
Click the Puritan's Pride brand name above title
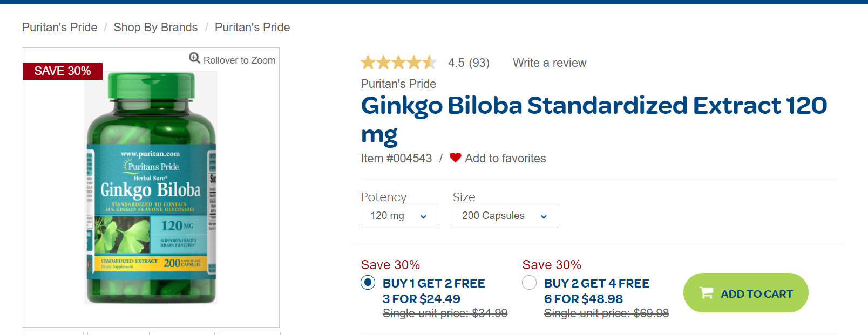point(398,84)
